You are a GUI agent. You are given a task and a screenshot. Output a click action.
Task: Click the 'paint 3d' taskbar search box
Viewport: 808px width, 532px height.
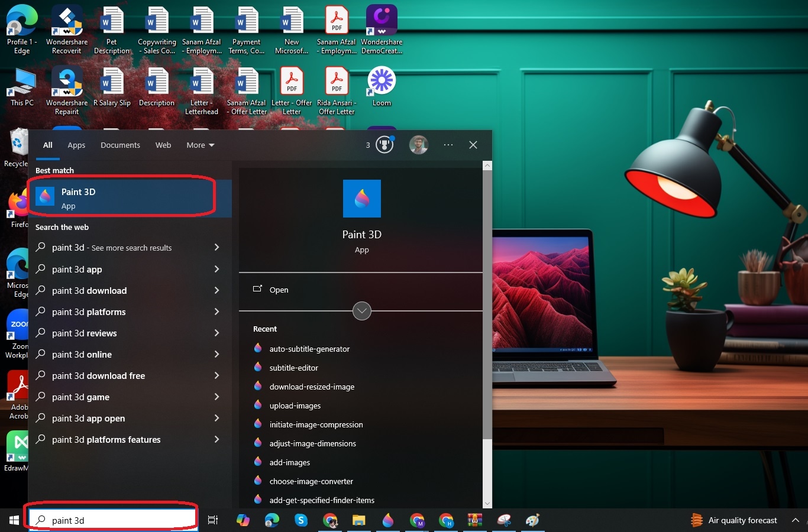coord(112,520)
